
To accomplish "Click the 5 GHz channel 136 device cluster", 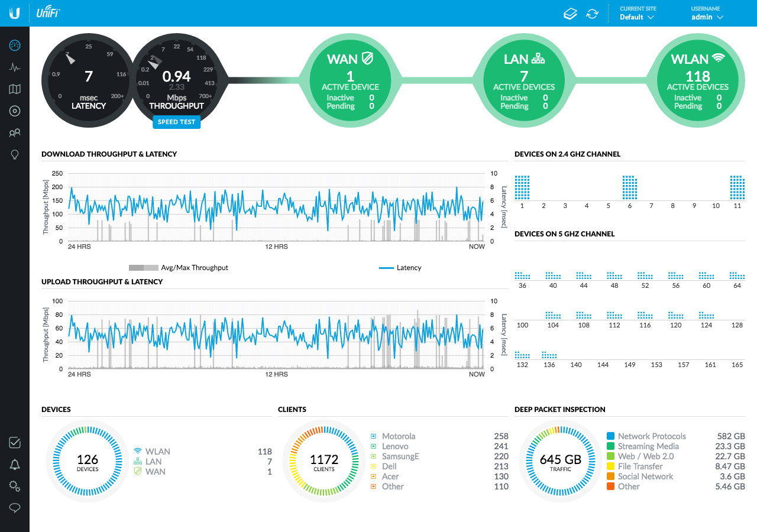I will pos(549,355).
